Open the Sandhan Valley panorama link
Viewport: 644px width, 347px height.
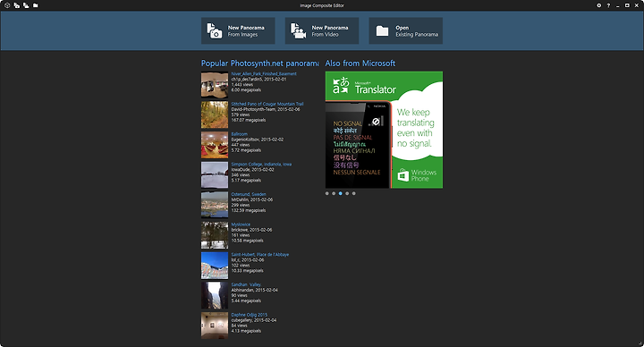point(246,284)
